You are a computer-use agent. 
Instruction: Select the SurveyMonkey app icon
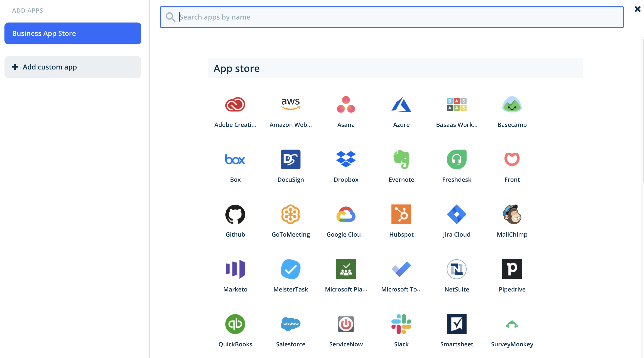click(512, 324)
